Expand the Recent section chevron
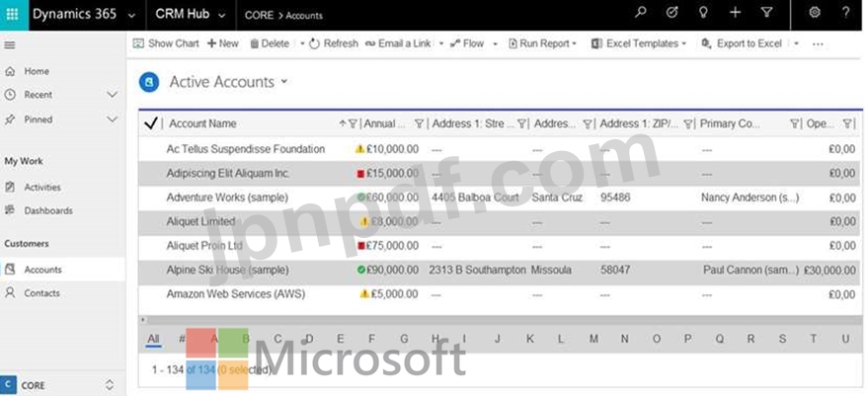 point(112,95)
